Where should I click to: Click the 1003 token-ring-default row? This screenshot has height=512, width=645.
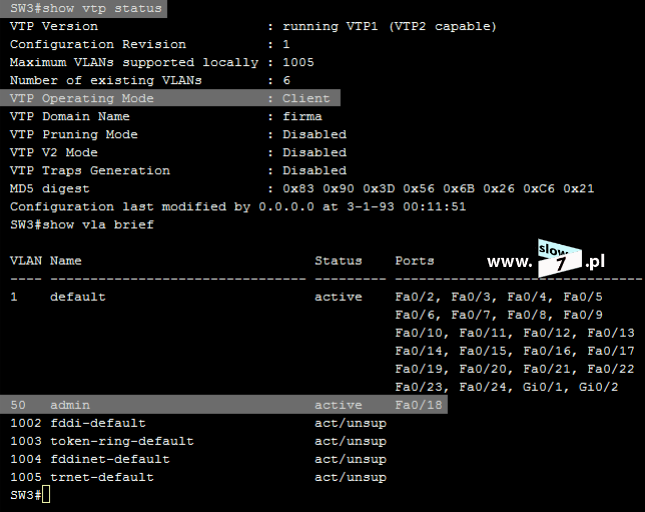tap(198, 441)
